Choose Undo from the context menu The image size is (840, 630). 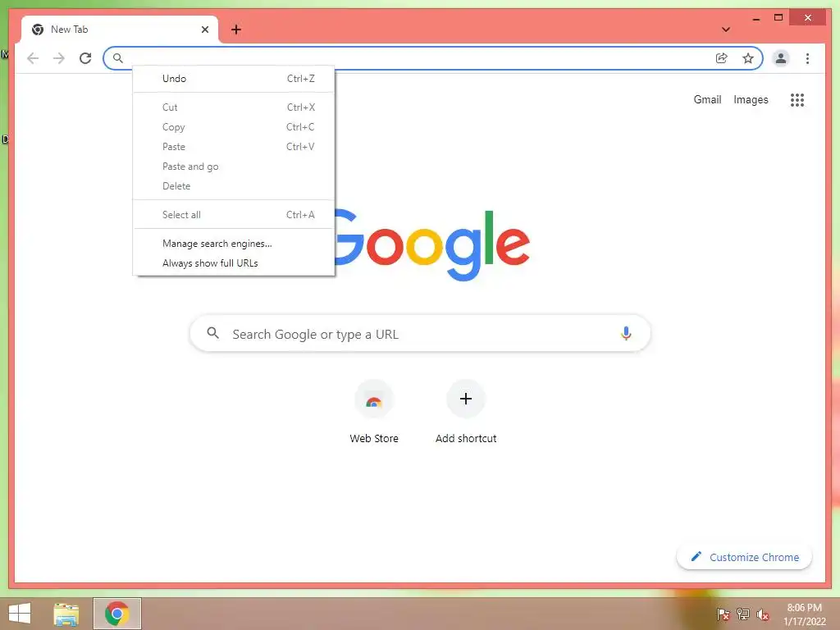click(234, 79)
